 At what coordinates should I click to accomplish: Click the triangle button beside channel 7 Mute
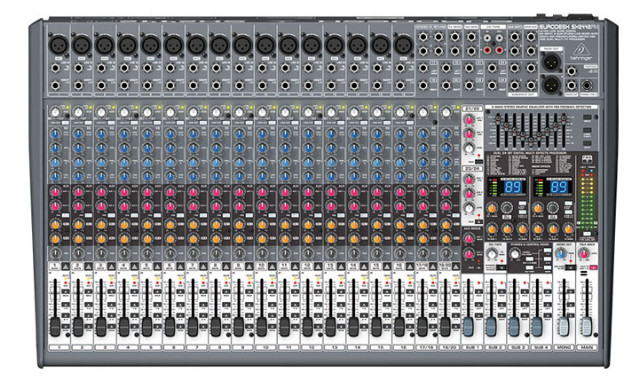[203, 266]
